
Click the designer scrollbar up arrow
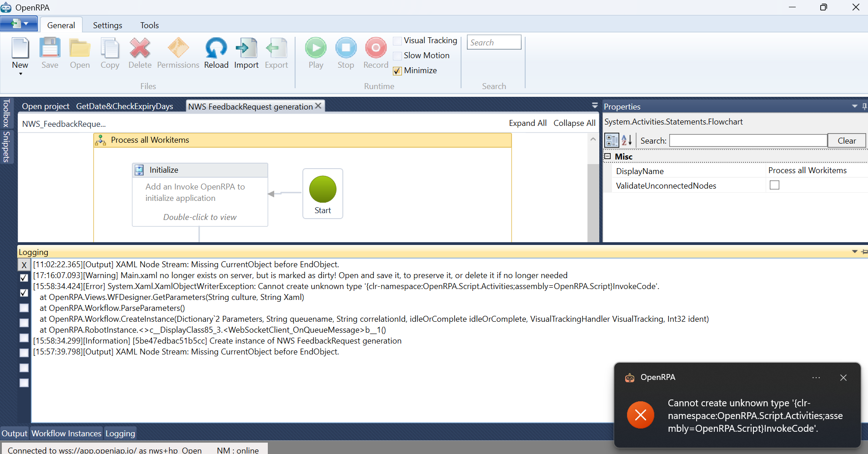tap(593, 140)
